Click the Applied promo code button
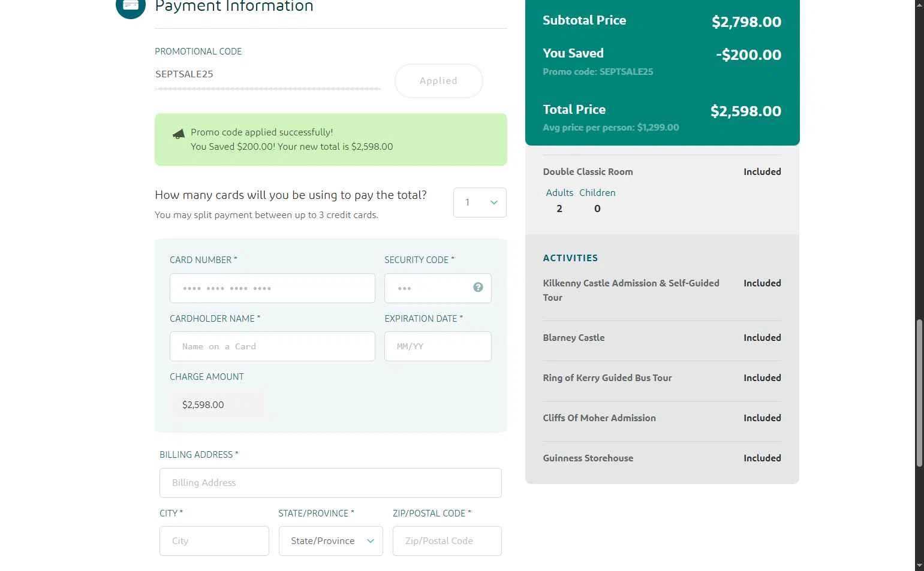Image resolution: width=924 pixels, height=571 pixels. [x=438, y=81]
